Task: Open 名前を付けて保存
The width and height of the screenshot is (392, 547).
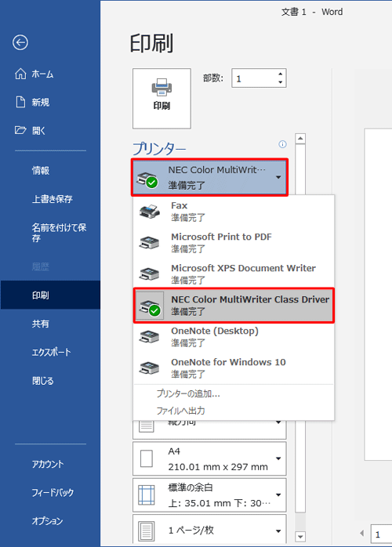Action: point(59,233)
